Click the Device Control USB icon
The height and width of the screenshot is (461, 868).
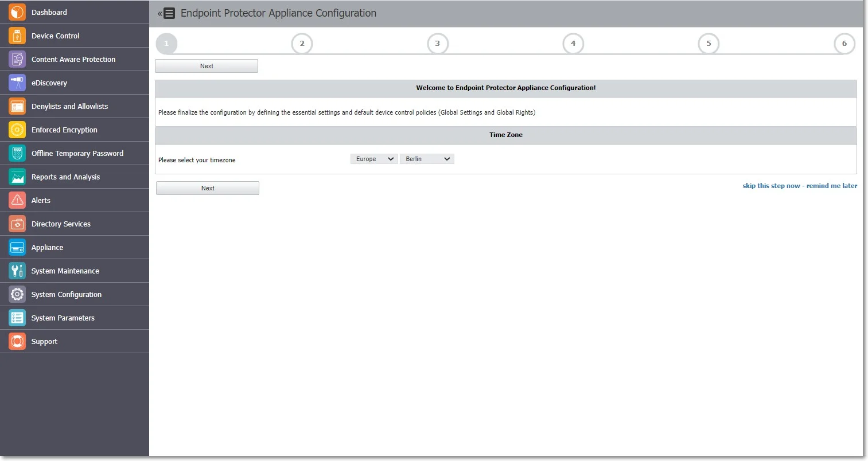pyautogui.click(x=17, y=36)
